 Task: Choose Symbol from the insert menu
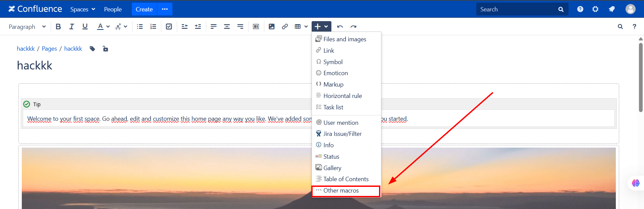coord(346,62)
